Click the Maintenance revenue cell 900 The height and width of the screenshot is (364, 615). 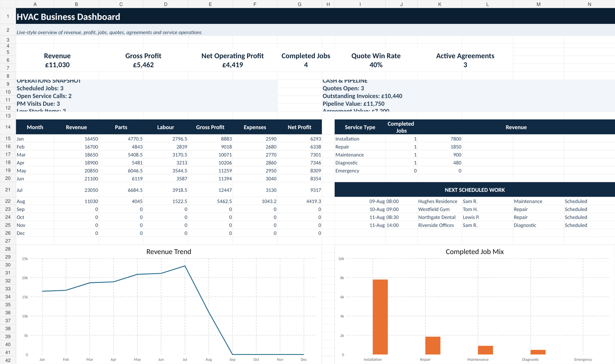tap(440, 155)
